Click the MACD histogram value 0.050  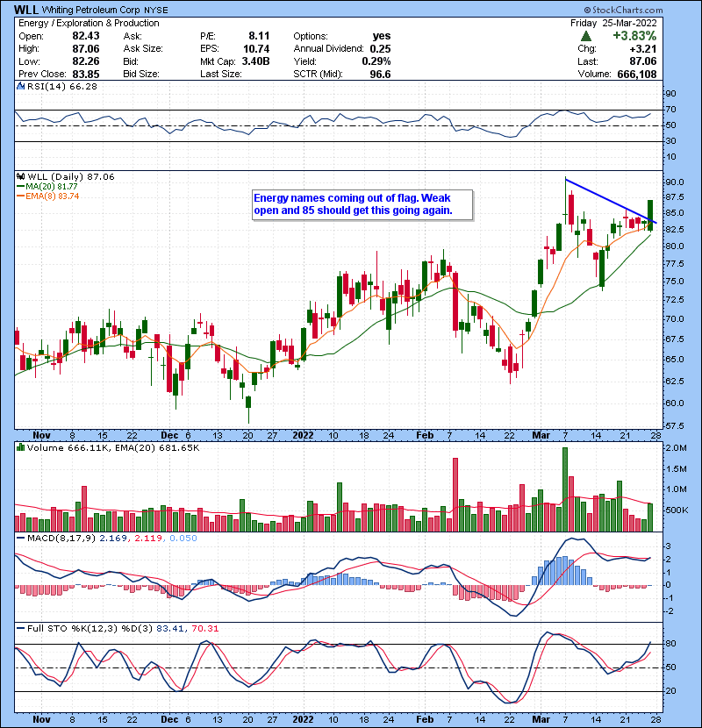[183, 539]
